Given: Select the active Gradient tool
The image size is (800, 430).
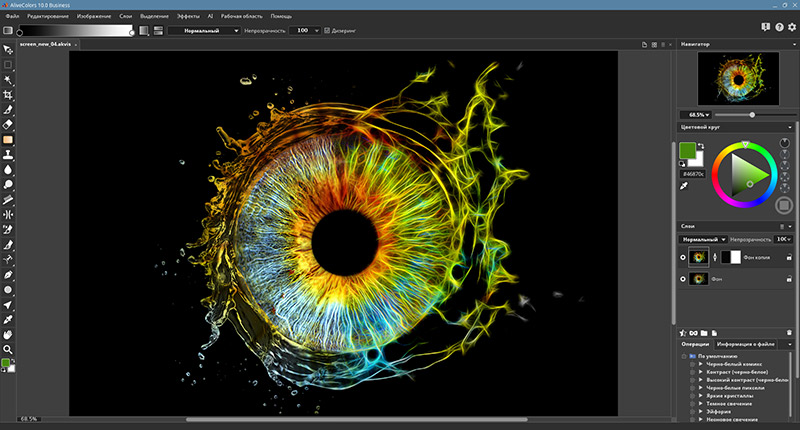Looking at the screenshot, I should [x=8, y=140].
